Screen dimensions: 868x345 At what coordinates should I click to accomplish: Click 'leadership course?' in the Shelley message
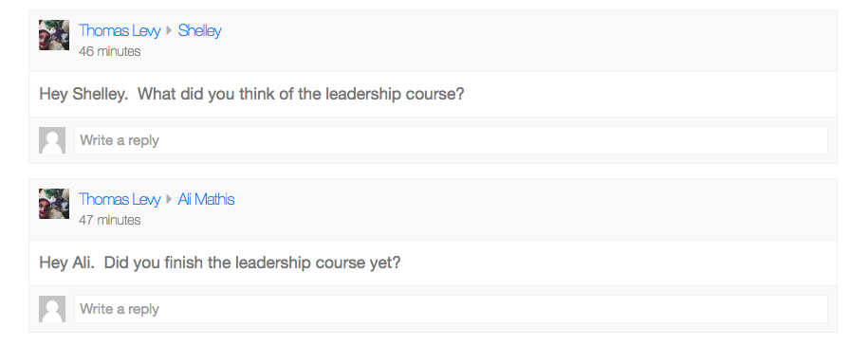pyautogui.click(x=395, y=94)
